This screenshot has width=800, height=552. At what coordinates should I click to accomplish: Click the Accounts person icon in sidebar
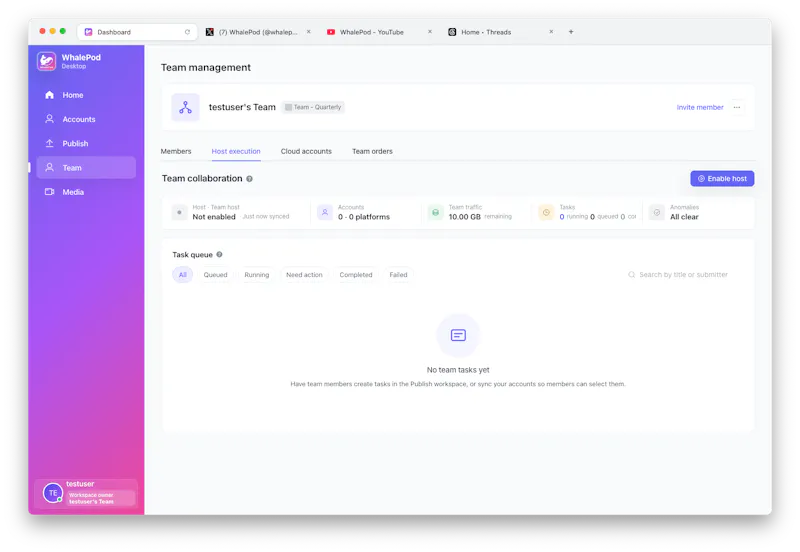pos(49,119)
